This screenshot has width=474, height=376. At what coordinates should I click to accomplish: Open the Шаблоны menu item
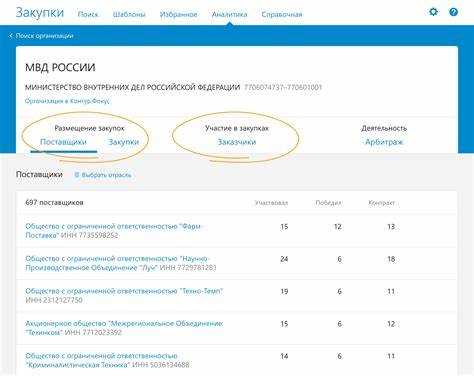point(129,14)
